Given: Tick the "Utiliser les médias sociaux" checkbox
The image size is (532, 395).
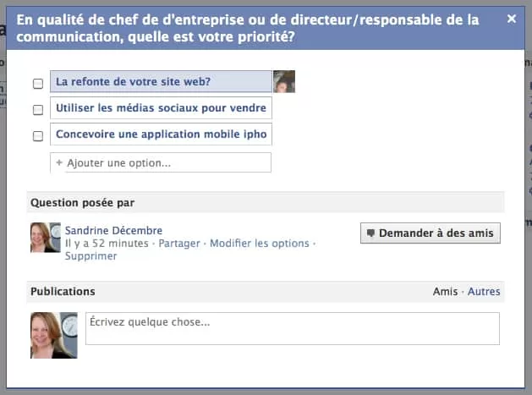Looking at the screenshot, I should 38,109.
